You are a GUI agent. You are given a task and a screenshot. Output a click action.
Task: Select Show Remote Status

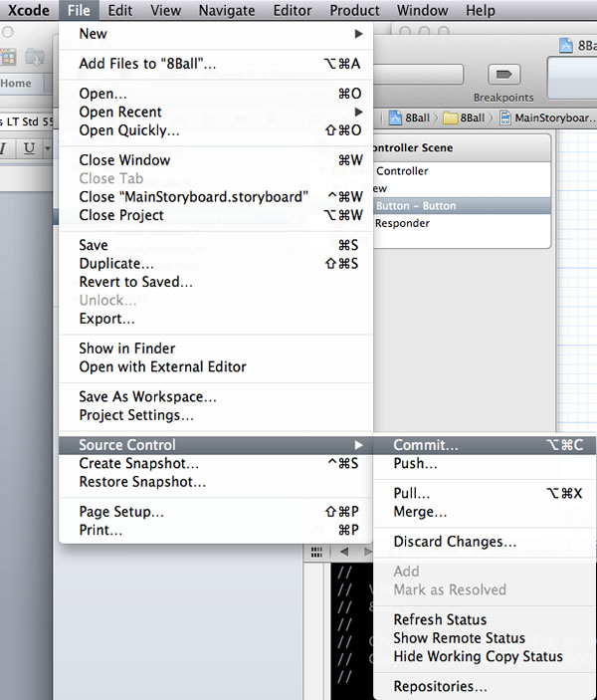point(485,638)
